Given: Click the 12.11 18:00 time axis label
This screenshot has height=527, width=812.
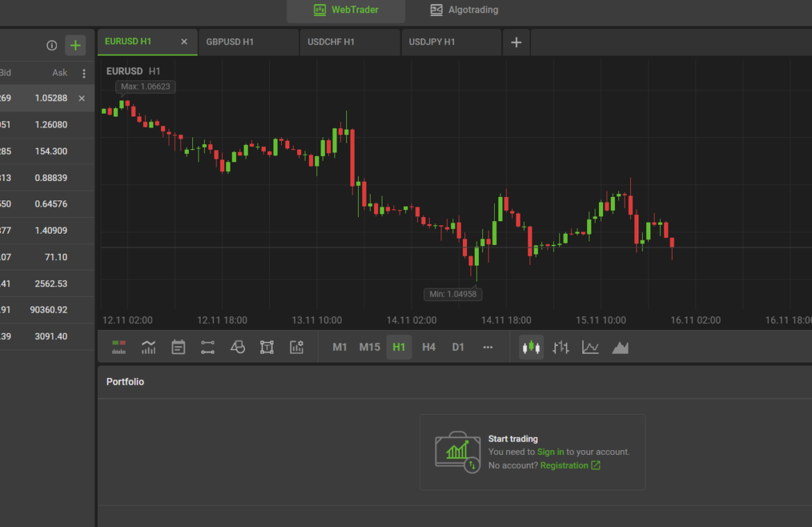Looking at the screenshot, I should pyautogui.click(x=222, y=320).
